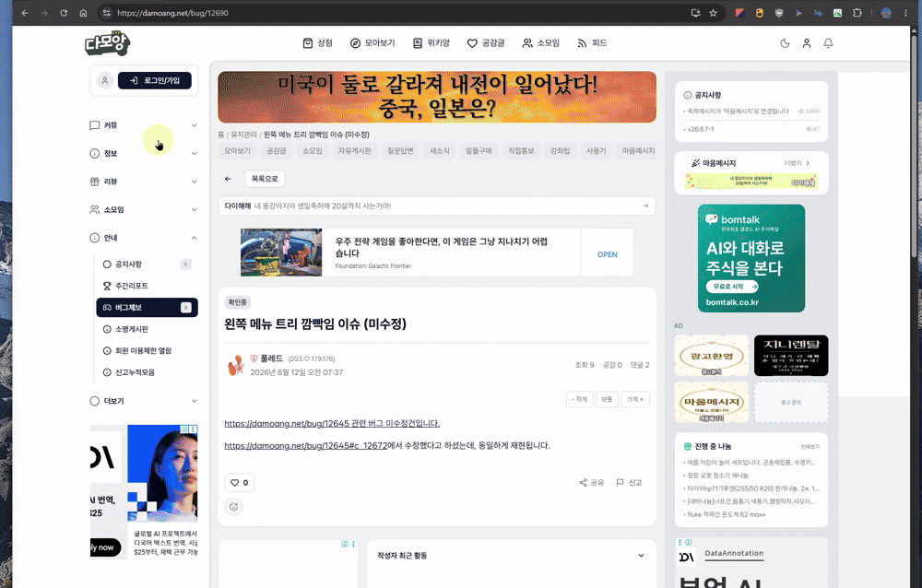Screen dimensions: 922x588
Task: Select 버그제보 in sidebar
Action: pos(147,308)
